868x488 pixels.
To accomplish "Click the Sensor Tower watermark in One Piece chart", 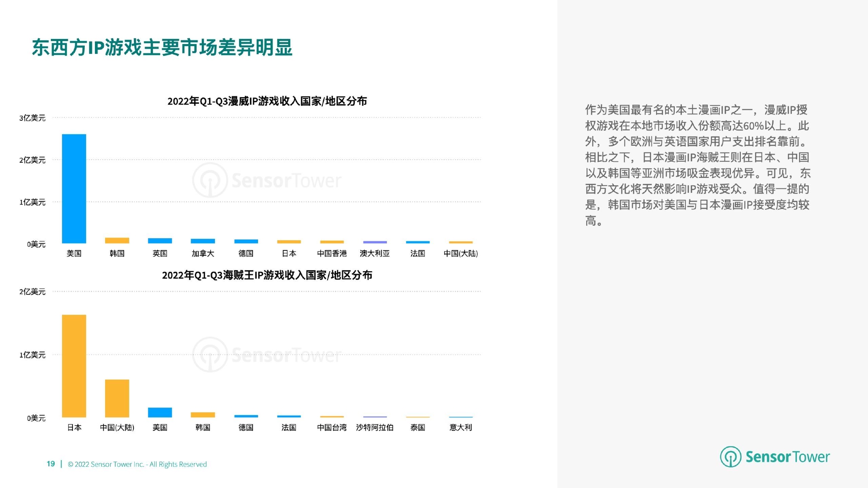I will tap(267, 355).
